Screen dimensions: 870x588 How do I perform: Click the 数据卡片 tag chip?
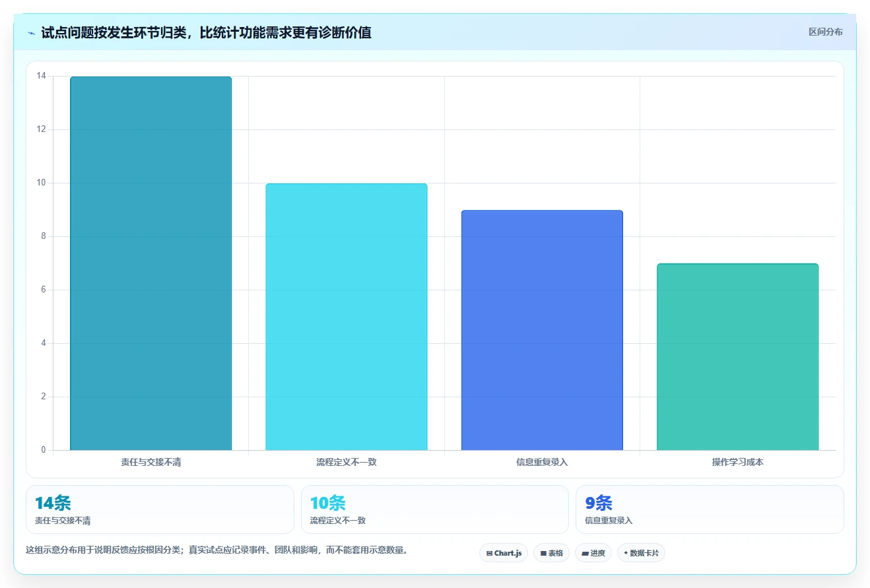coord(641,553)
